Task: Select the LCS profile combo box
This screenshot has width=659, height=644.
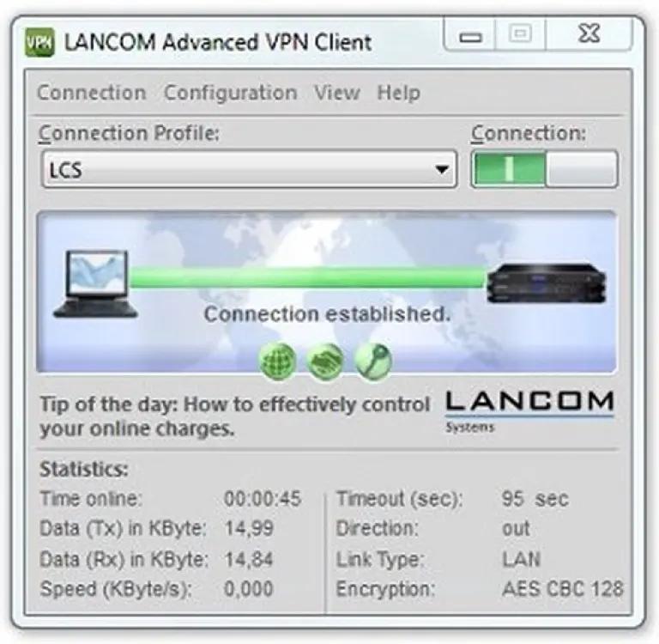Action: coord(249,169)
